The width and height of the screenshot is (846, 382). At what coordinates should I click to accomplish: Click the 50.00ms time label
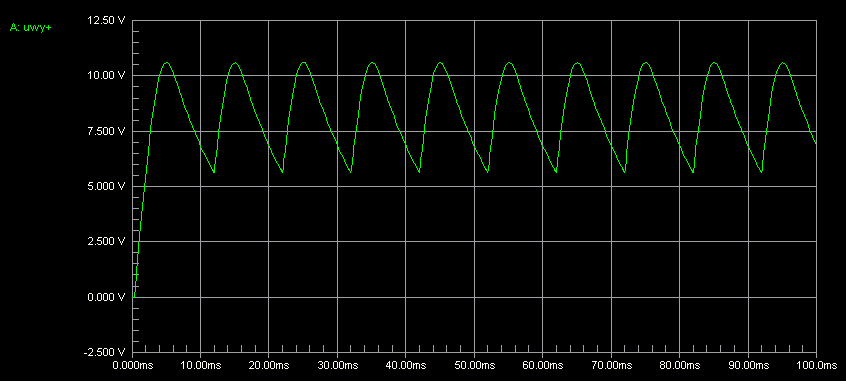pyautogui.click(x=474, y=366)
